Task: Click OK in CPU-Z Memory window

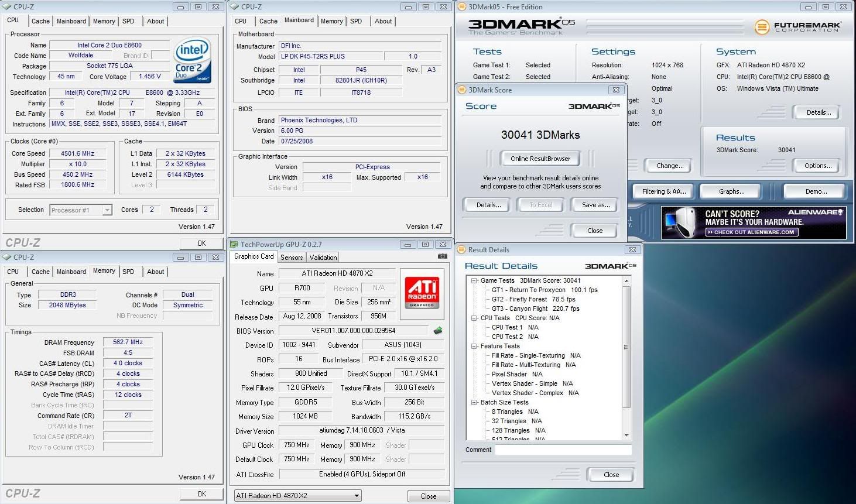Action: pos(201,494)
